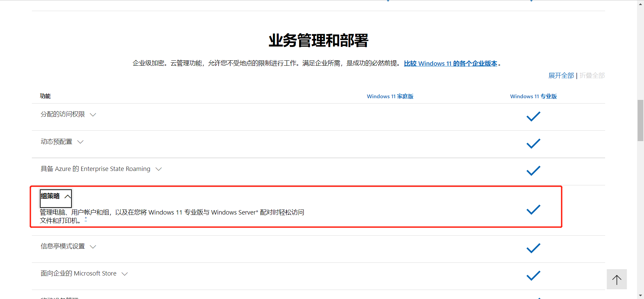This screenshot has width=644, height=299.
Task: Click the checkmark in the 信息亭模式设置 row
Action: click(533, 248)
